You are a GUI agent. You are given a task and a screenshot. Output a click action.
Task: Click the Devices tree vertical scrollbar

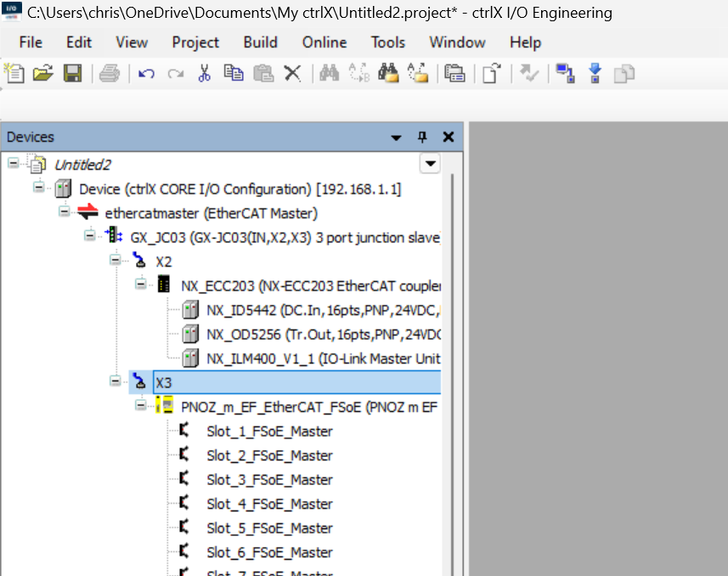tap(452, 375)
